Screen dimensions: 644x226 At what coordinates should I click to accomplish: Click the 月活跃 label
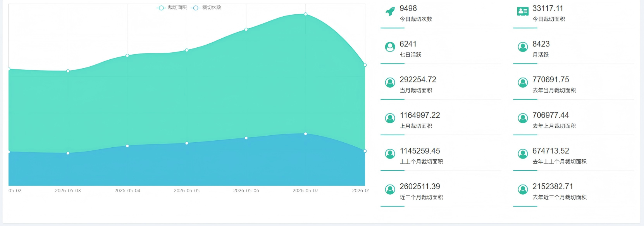coord(541,55)
